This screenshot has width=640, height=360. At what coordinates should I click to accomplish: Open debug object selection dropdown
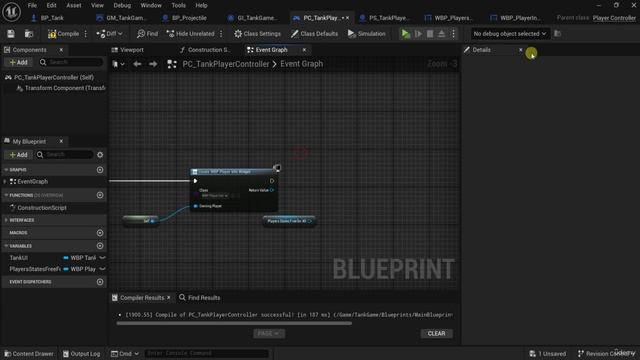(509, 34)
